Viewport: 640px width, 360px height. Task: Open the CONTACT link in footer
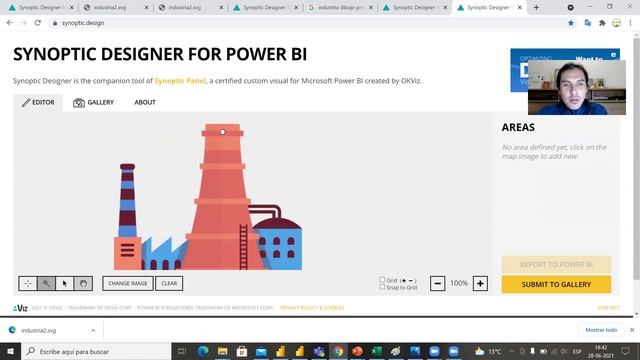(608, 308)
